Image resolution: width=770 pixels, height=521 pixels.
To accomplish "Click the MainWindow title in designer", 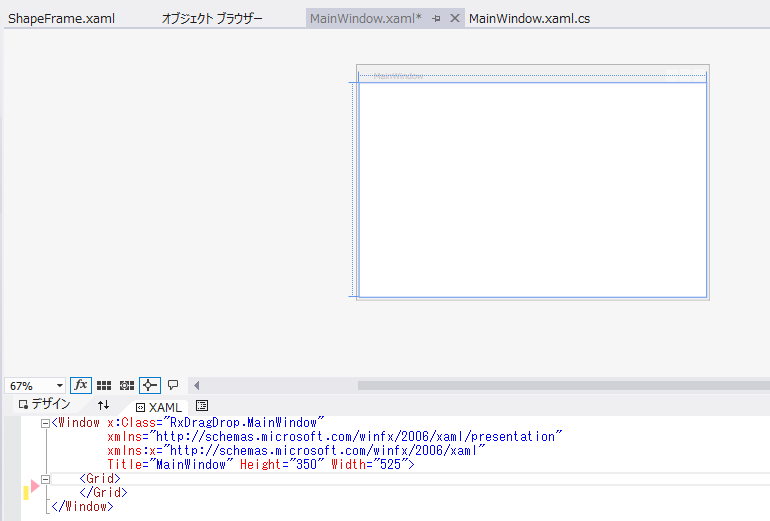I will click(x=398, y=76).
